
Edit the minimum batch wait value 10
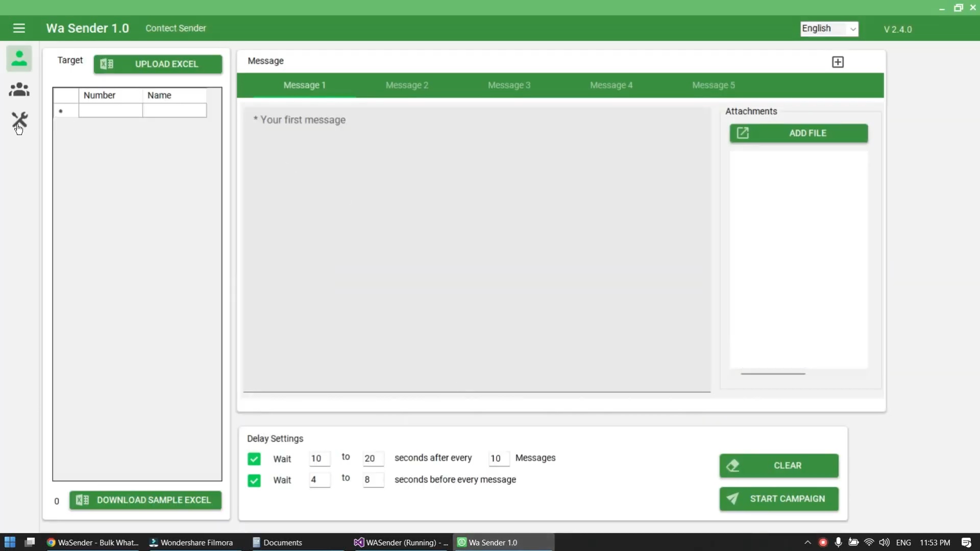320,458
